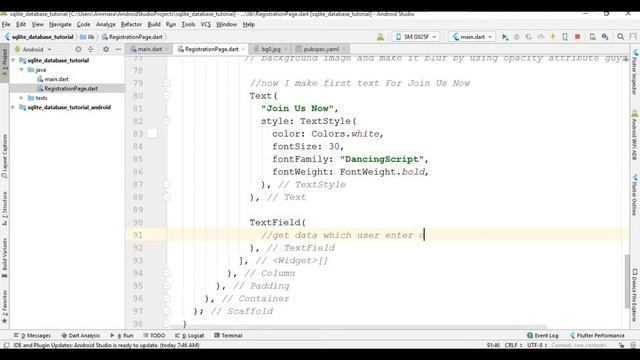Trigger Flutter hot reload lightning icon

(553, 37)
